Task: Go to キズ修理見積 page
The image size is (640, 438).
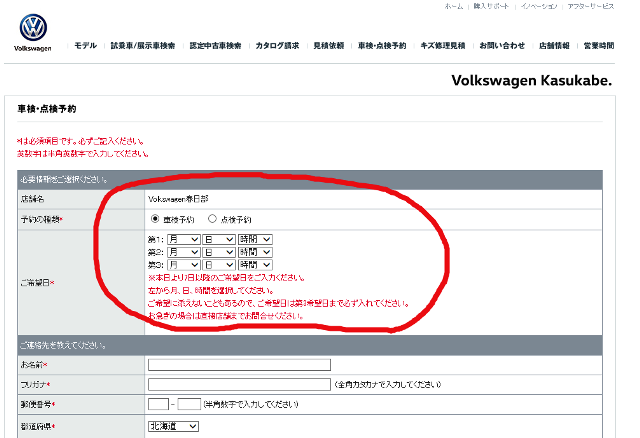Action: (443, 45)
